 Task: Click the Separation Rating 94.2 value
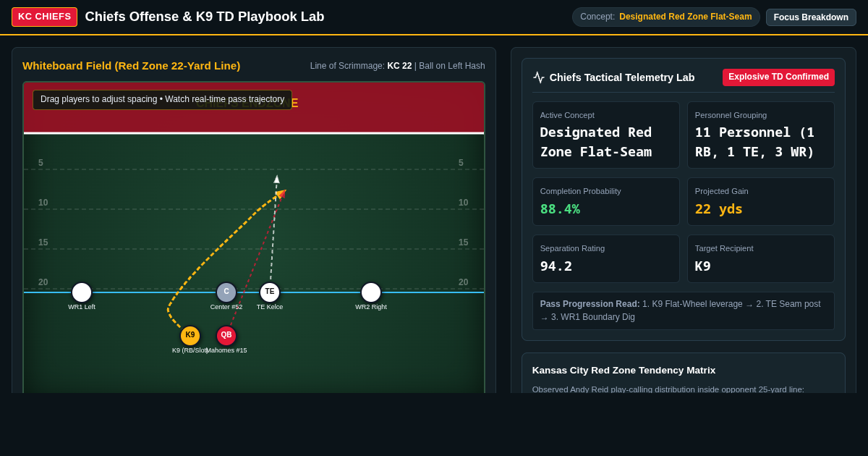point(556,266)
